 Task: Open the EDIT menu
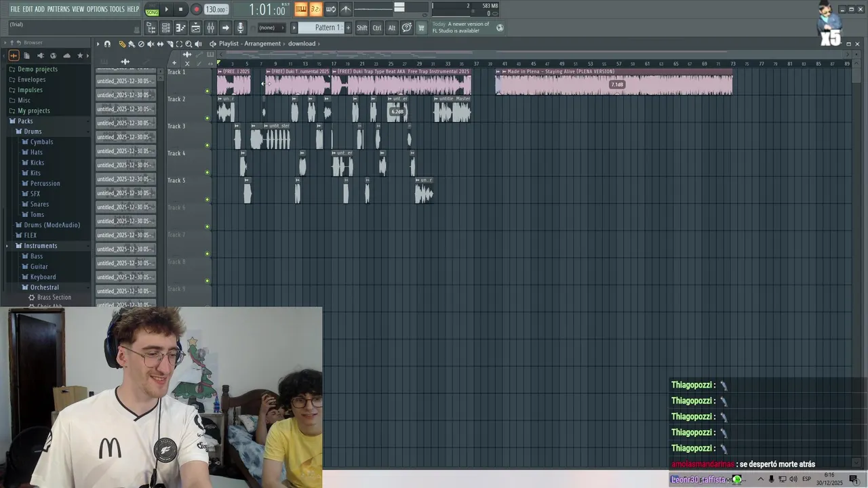coord(28,9)
